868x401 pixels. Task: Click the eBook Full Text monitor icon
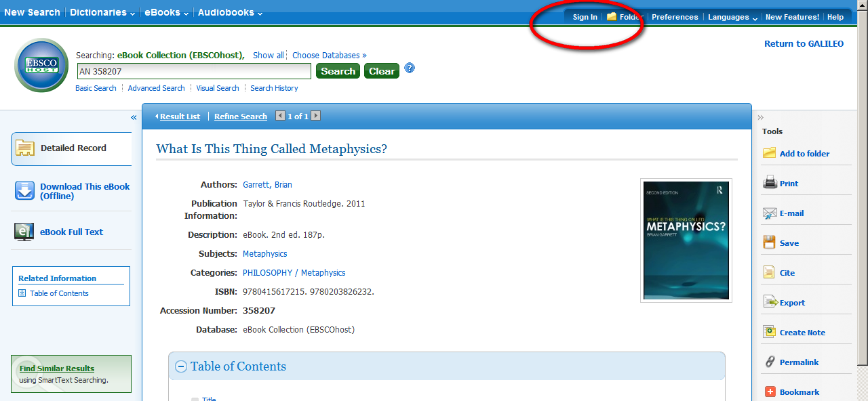point(24,232)
